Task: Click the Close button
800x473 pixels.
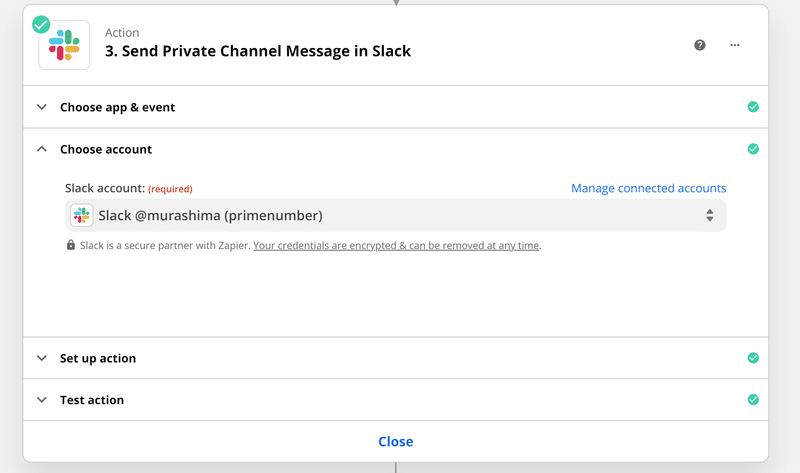Action: click(395, 441)
